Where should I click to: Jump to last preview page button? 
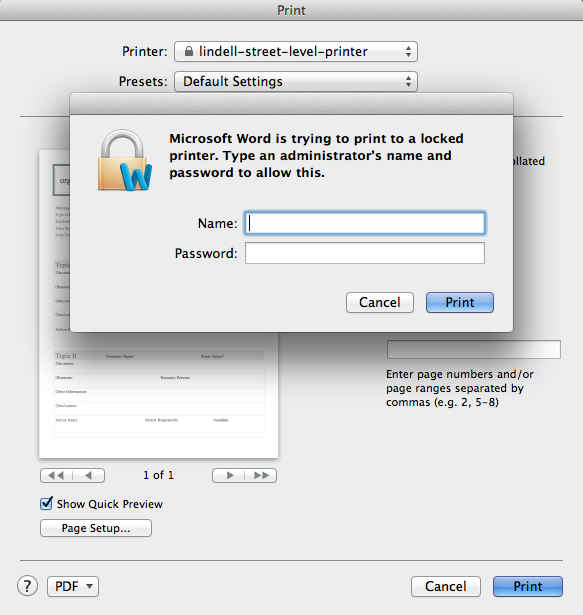tap(261, 475)
